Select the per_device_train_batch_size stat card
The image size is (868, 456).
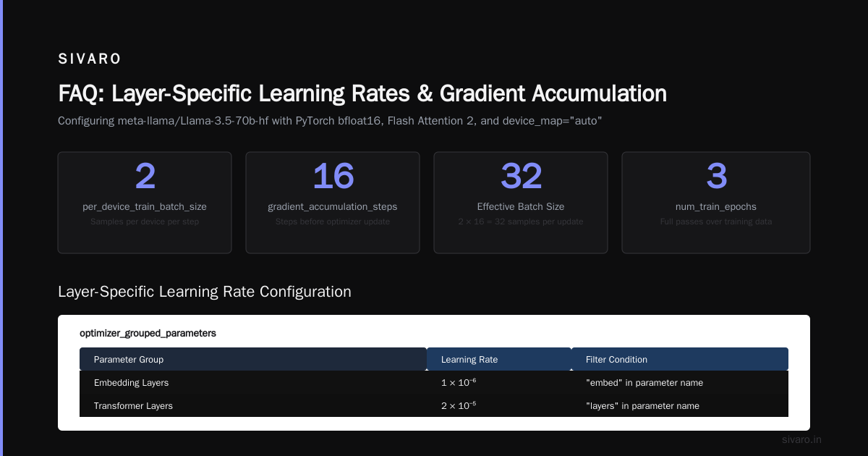click(145, 203)
